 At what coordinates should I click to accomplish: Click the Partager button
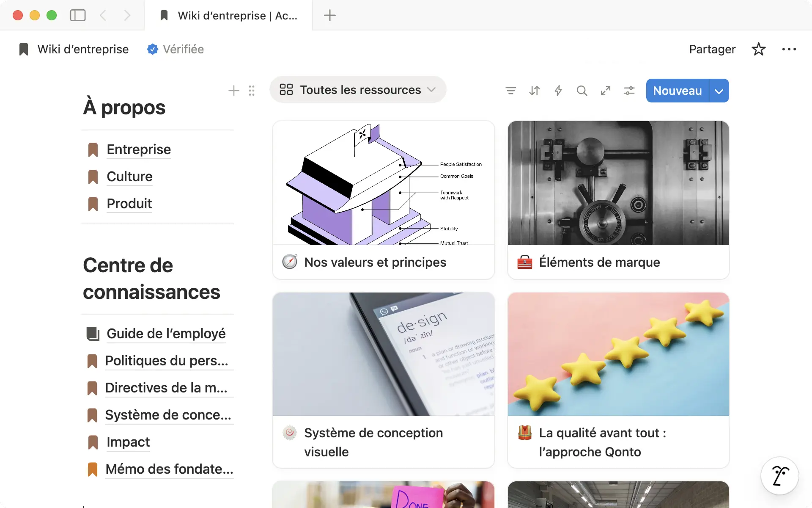712,49
